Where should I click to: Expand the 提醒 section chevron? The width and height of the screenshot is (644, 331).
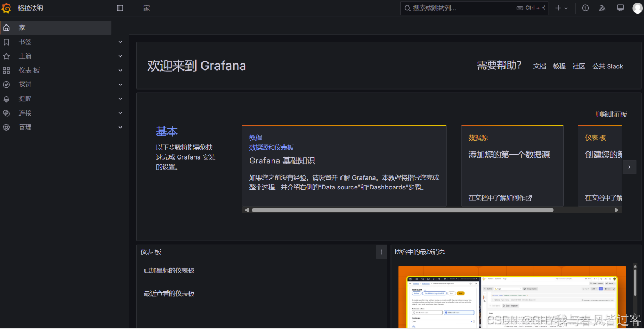121,99
